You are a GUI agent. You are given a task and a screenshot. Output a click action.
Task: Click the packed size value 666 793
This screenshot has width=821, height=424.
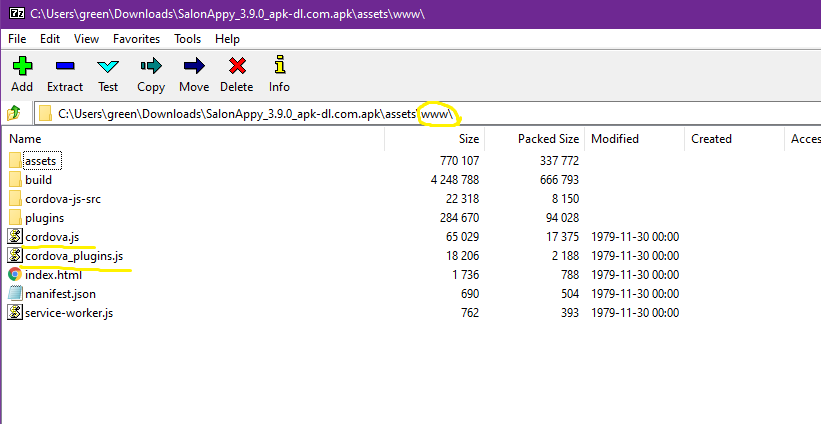560,180
